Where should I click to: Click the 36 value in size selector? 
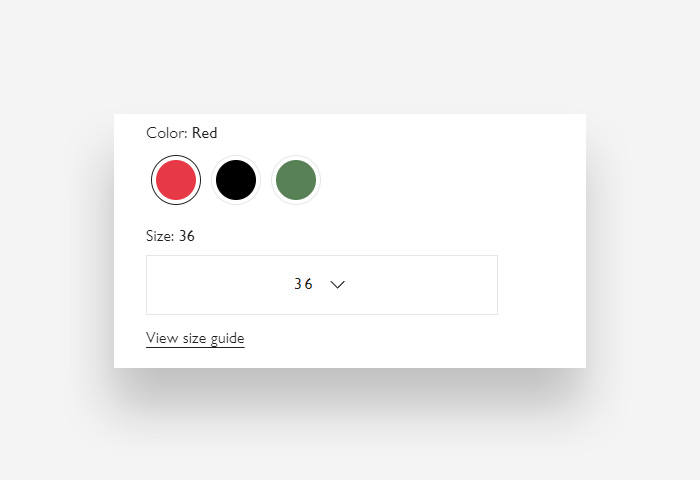coord(303,285)
